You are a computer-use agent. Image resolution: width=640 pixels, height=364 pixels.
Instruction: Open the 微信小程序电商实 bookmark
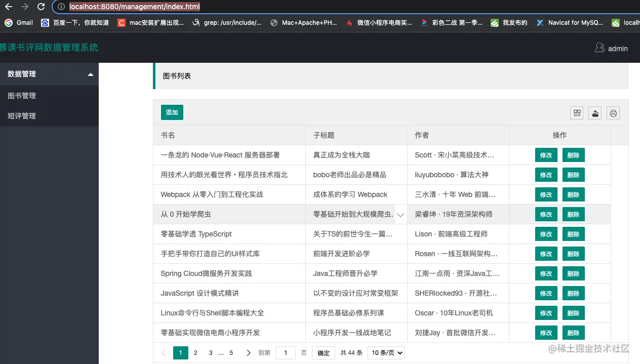point(379,23)
